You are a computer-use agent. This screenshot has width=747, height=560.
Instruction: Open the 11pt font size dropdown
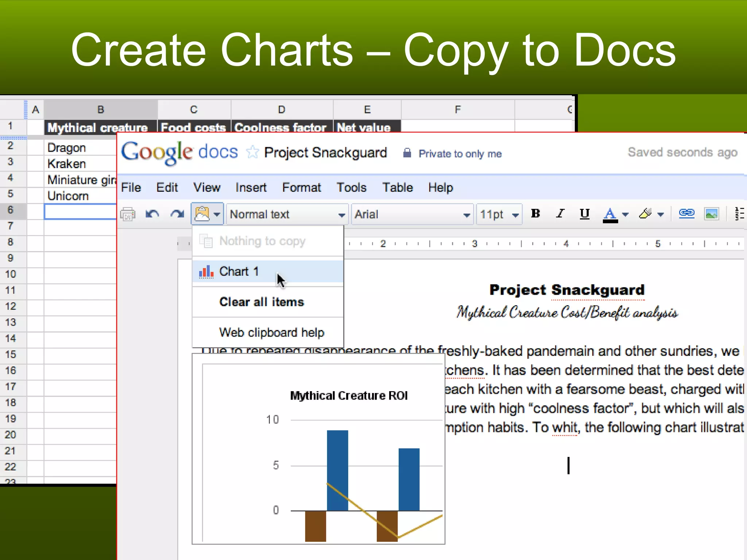[499, 214]
